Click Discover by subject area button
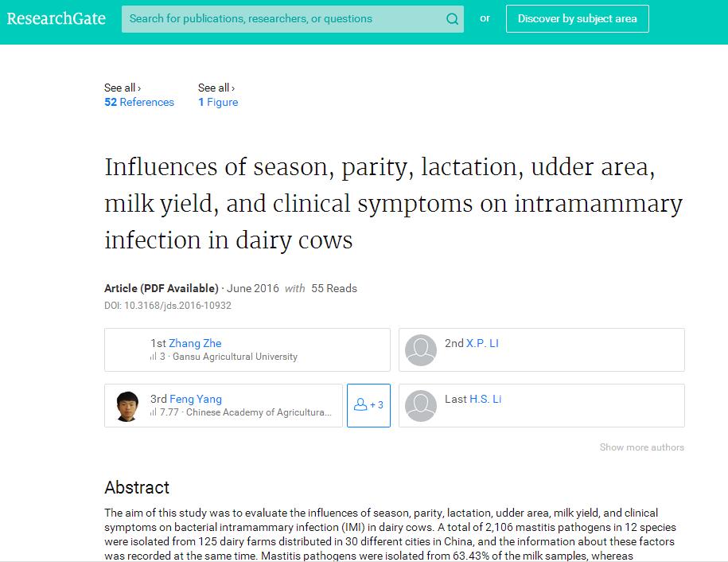This screenshot has height=562, width=728. [577, 18]
